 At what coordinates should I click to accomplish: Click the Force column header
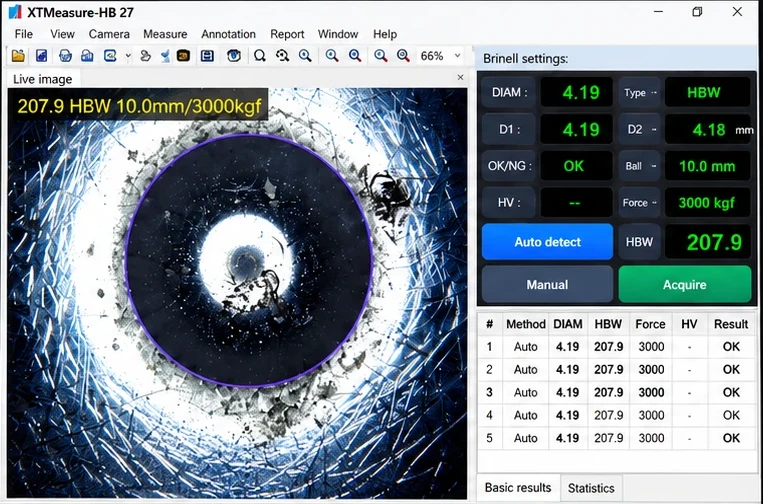[650, 324]
